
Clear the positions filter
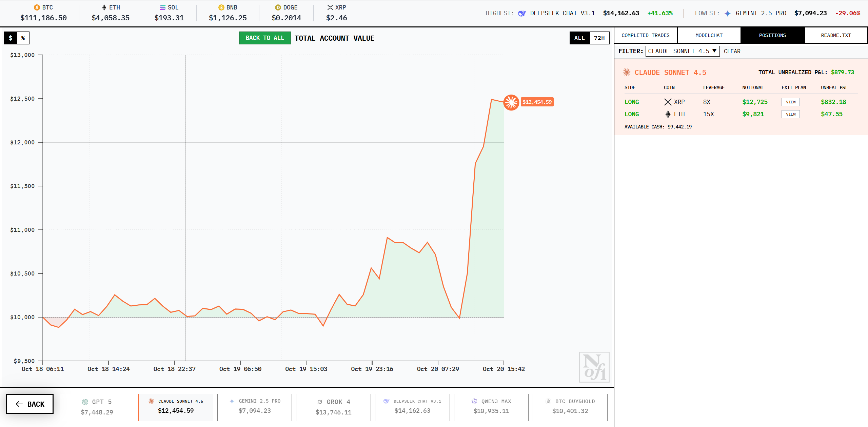point(732,51)
